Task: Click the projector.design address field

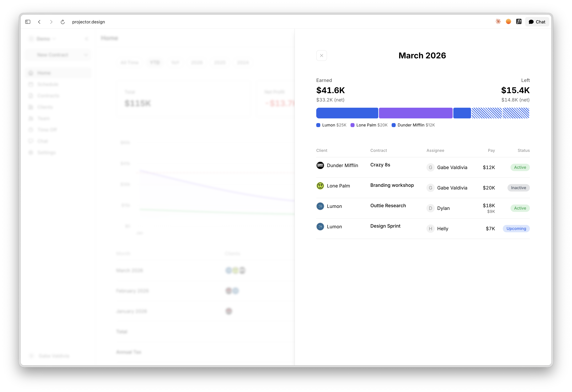Action: (x=89, y=22)
